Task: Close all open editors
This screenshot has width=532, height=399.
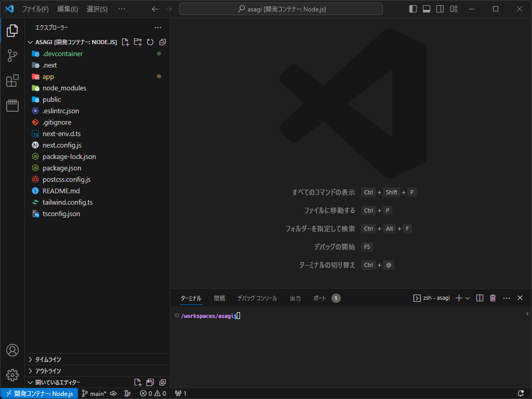Action: [x=163, y=382]
